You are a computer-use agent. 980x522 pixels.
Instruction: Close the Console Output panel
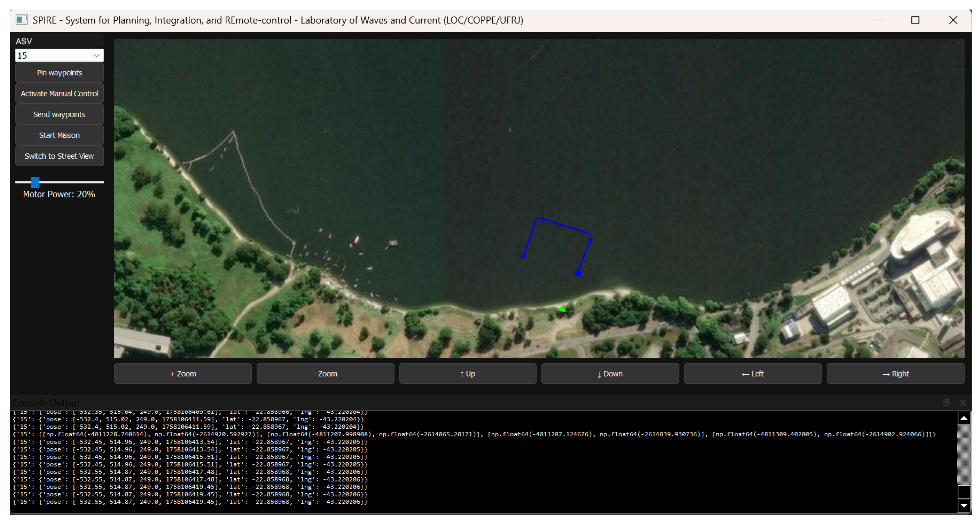tap(963, 402)
